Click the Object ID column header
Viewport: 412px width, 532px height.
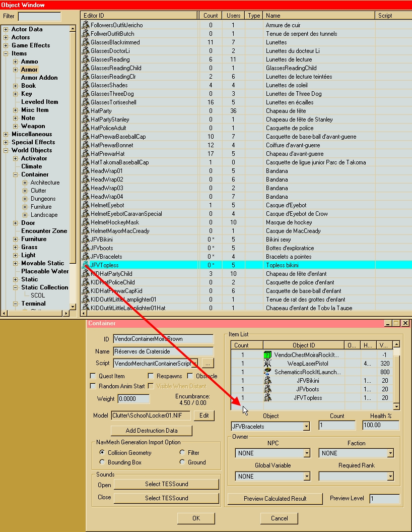pyautogui.click(x=304, y=345)
